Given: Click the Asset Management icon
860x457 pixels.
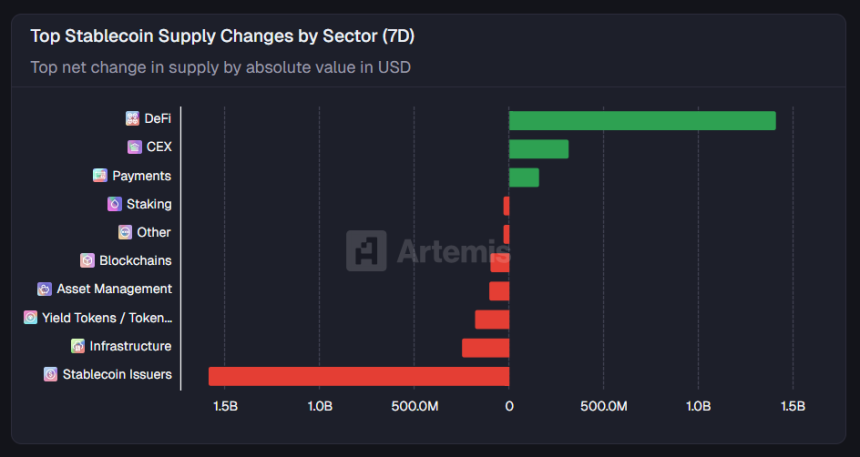Looking at the screenshot, I should [x=44, y=289].
